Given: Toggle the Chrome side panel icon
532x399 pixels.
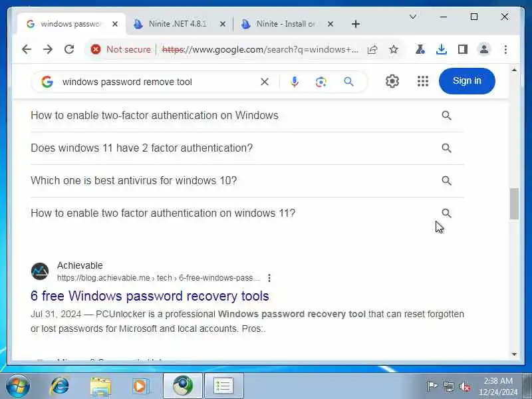Looking at the screenshot, I should pyautogui.click(x=462, y=49).
